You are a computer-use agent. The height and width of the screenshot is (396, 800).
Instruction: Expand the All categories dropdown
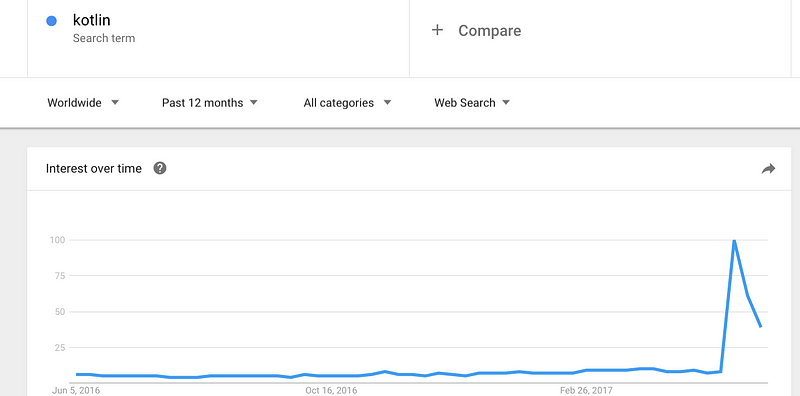pos(347,103)
